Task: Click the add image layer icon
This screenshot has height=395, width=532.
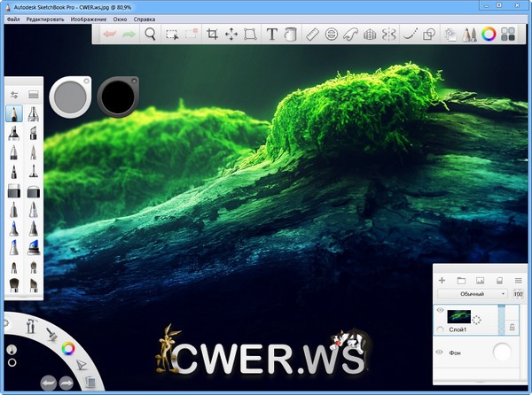Action: (480, 280)
